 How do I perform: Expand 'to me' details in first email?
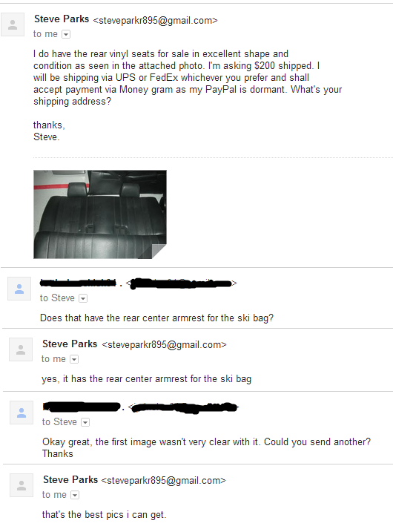[66, 34]
